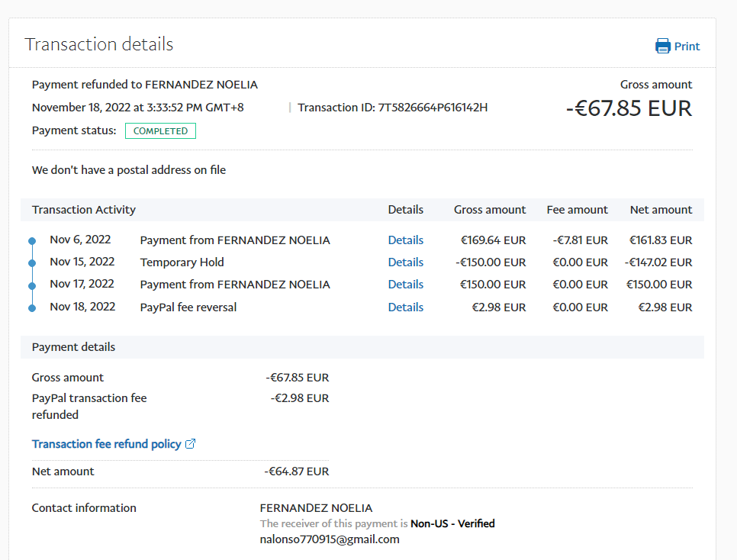Screen dimensions: 737x560
Task: Click the Transaction Activity section header
Action: pos(84,210)
